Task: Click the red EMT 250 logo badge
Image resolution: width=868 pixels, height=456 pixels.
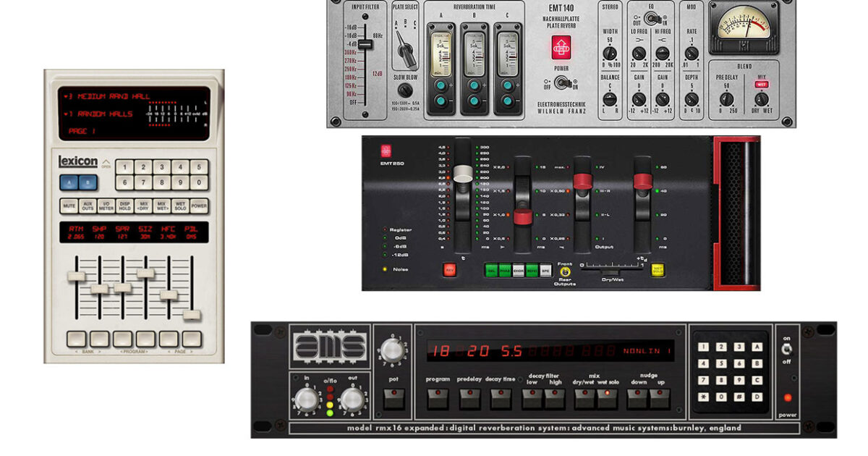Action: [x=386, y=151]
